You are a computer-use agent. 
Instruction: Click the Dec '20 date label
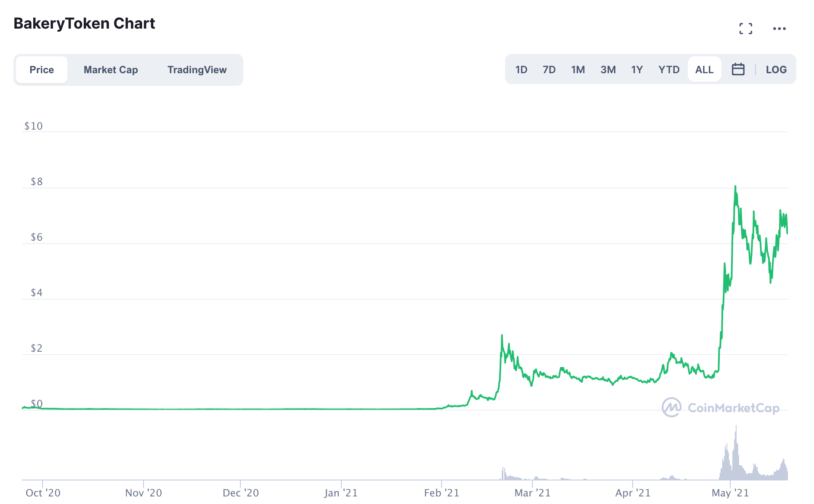point(241,493)
